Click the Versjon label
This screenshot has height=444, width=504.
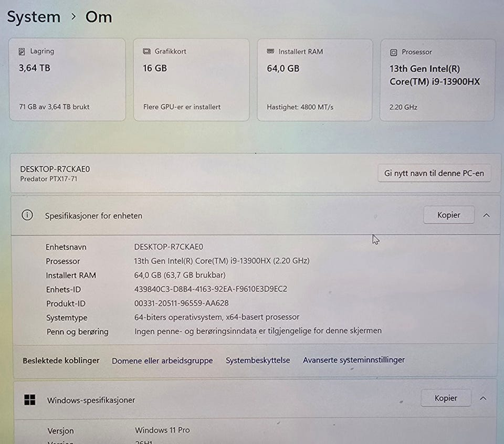click(61, 431)
